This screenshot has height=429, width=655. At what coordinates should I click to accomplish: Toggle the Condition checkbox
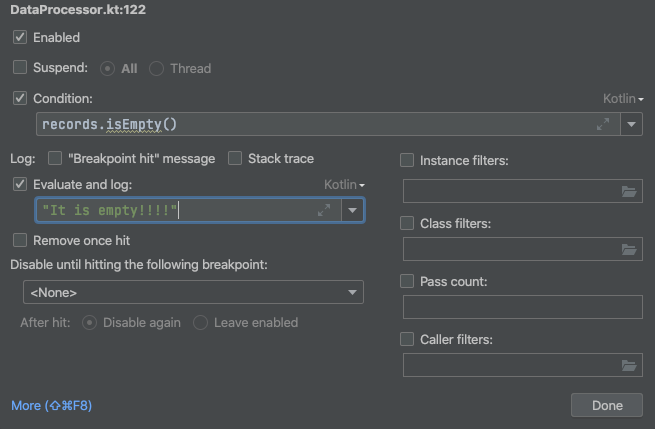click(20, 98)
